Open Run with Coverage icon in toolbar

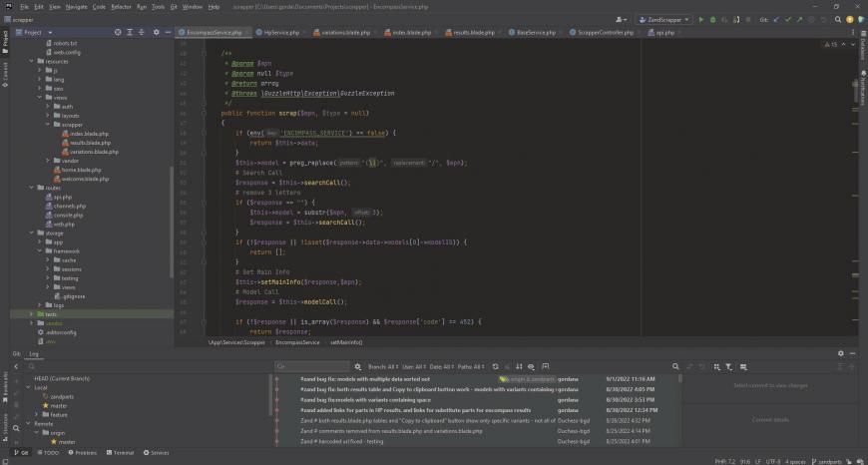click(724, 19)
